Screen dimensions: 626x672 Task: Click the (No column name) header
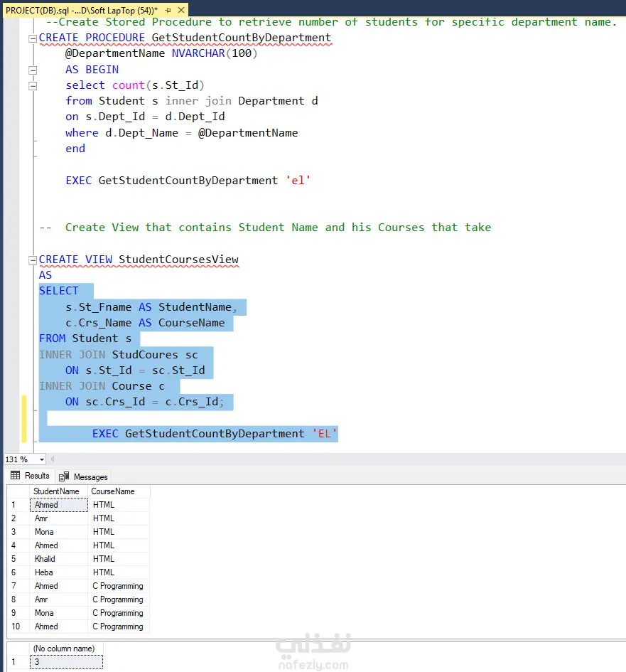(x=66, y=649)
